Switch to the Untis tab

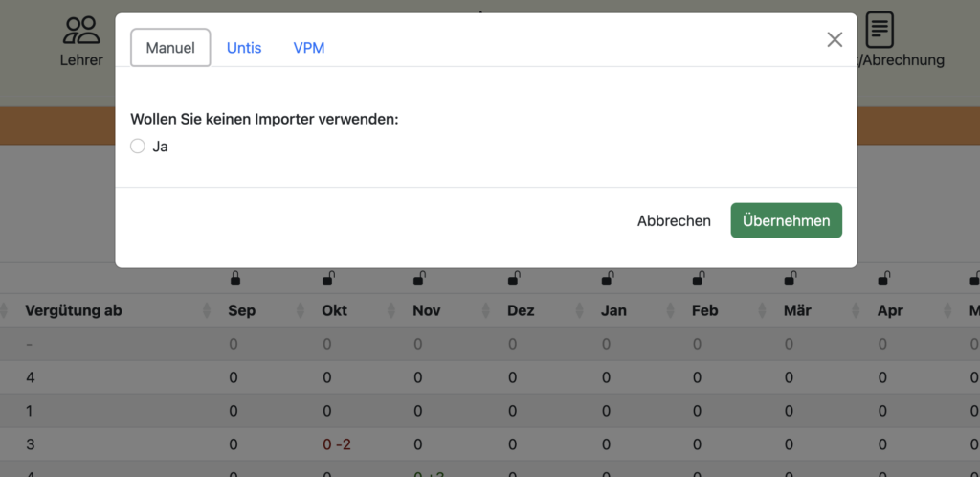(x=244, y=48)
